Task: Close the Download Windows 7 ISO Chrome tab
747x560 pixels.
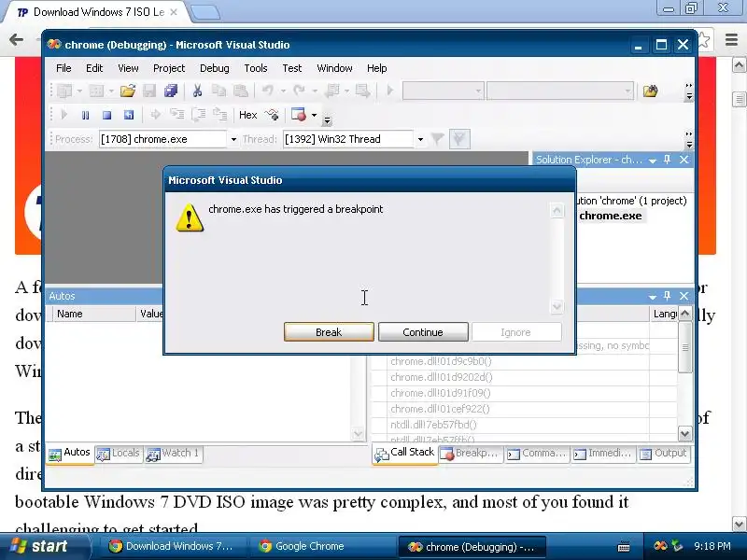Action: pyautogui.click(x=174, y=12)
